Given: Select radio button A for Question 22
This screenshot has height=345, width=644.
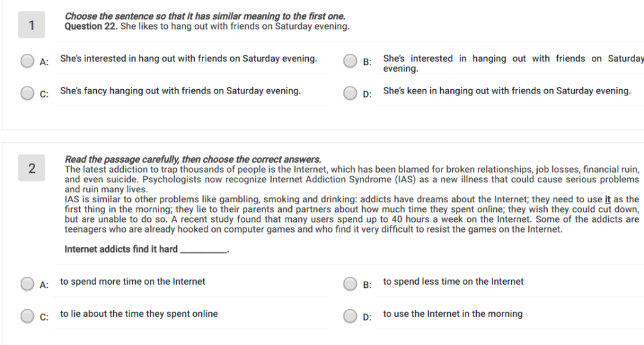Looking at the screenshot, I should click(x=27, y=61).
